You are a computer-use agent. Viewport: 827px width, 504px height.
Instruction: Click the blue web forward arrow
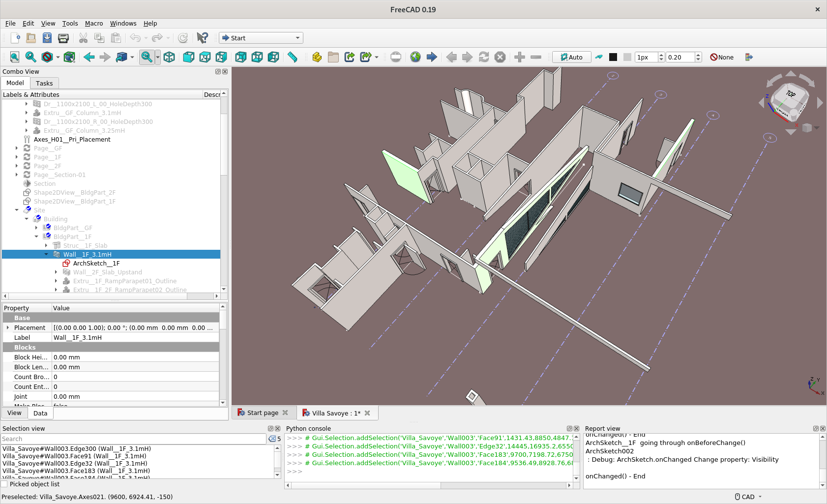pyautogui.click(x=432, y=57)
